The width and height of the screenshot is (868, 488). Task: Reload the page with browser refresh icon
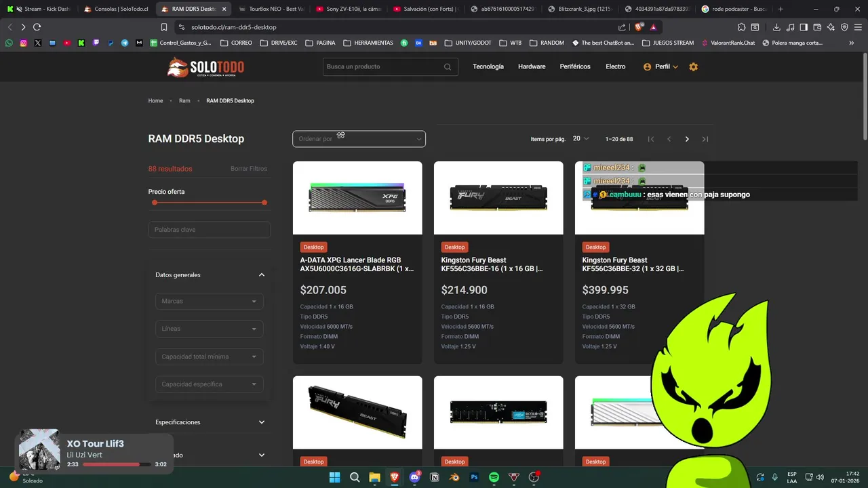coord(37,27)
